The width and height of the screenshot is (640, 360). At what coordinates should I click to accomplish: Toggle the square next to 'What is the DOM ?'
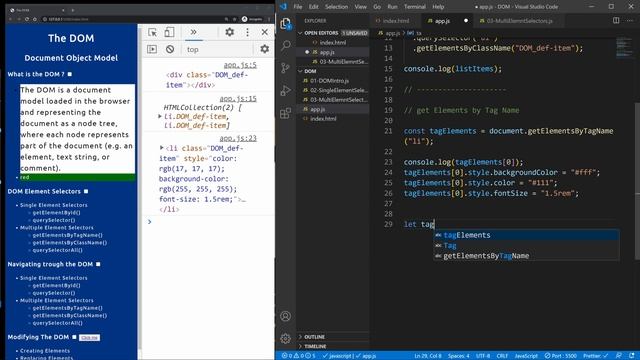click(x=70, y=74)
